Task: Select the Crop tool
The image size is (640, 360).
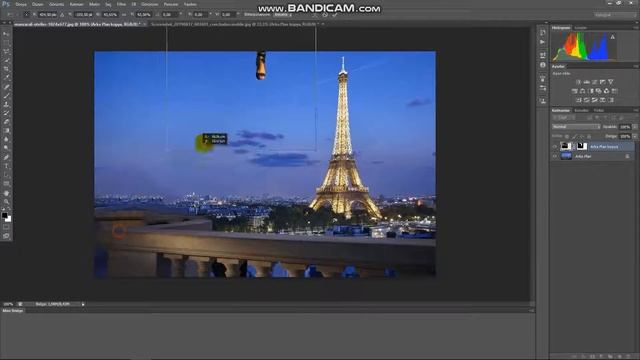Action: [6, 69]
